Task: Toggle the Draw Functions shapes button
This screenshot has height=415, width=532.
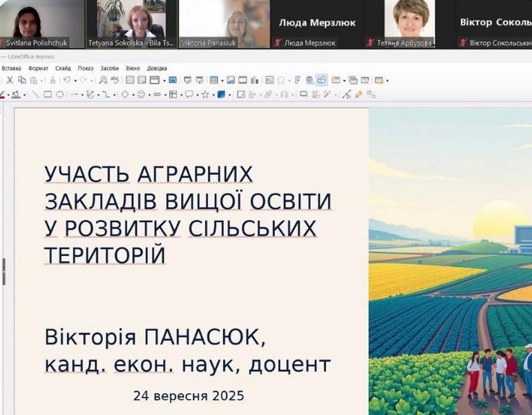Action: click(x=321, y=80)
